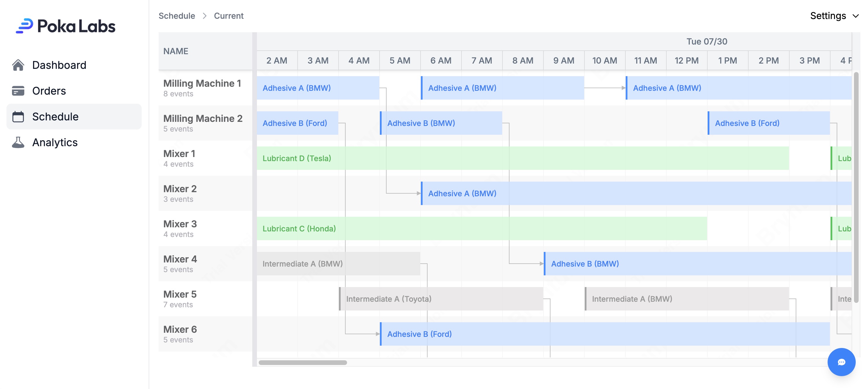Image resolution: width=868 pixels, height=389 pixels.
Task: Click the Current breadcrumb link
Action: point(229,16)
